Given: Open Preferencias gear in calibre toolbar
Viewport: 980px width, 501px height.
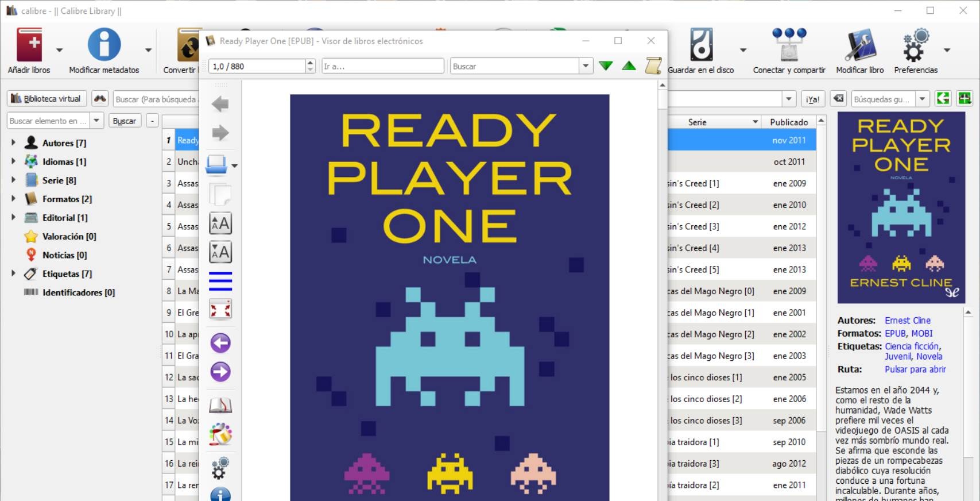Looking at the screenshot, I should pyautogui.click(x=916, y=44).
